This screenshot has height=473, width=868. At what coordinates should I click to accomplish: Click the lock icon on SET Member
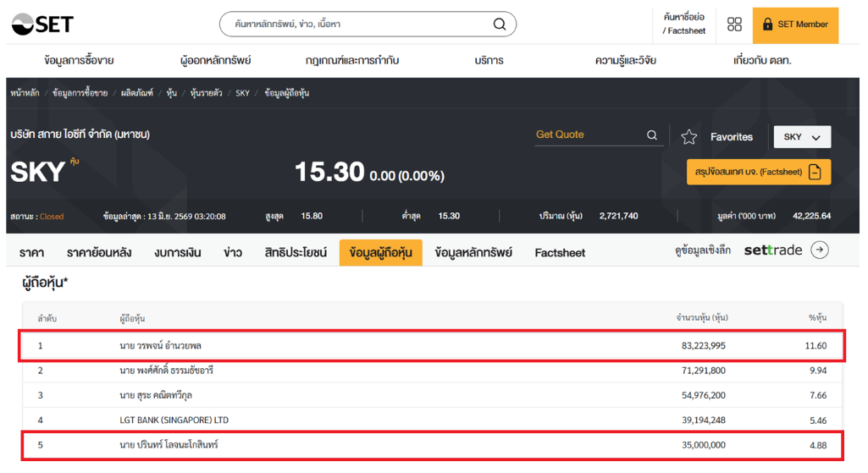767,25
